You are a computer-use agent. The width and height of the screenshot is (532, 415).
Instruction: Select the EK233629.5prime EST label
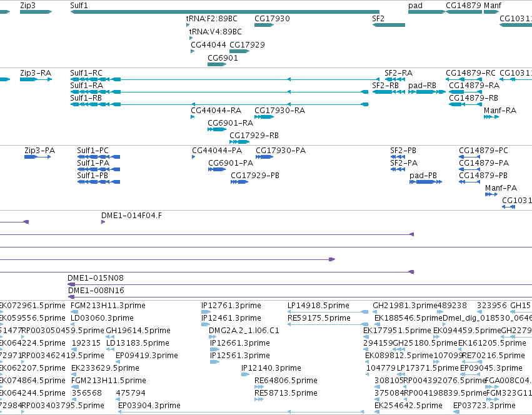point(105,368)
